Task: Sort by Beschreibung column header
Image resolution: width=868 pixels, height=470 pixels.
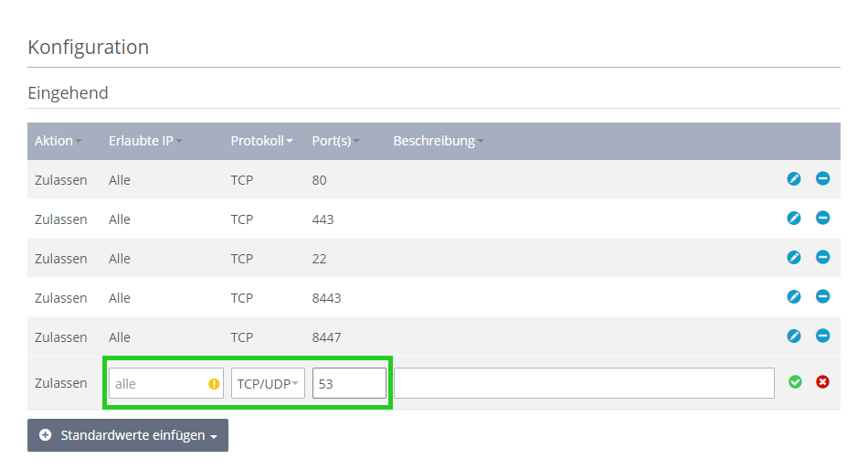Action: (x=439, y=141)
